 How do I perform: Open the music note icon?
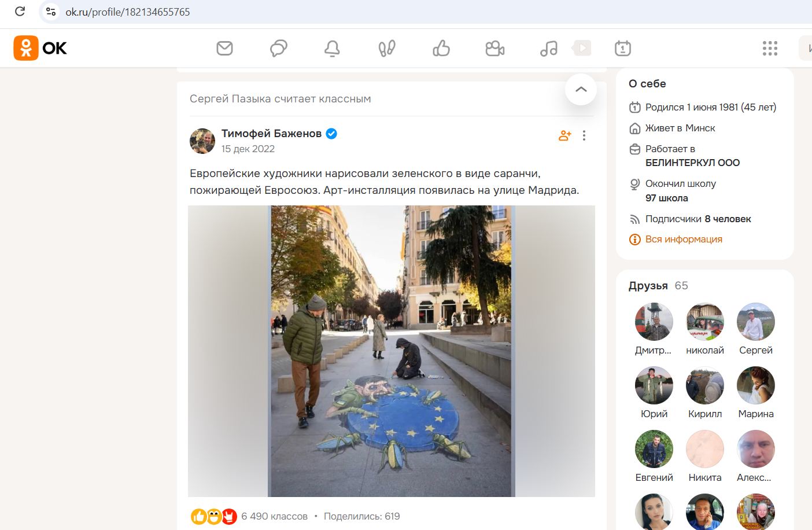pyautogui.click(x=549, y=48)
